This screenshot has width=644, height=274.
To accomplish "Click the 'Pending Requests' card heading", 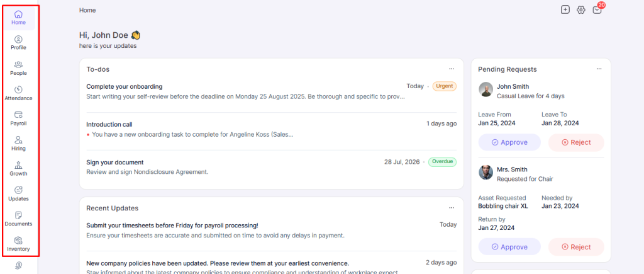I will [x=508, y=69].
